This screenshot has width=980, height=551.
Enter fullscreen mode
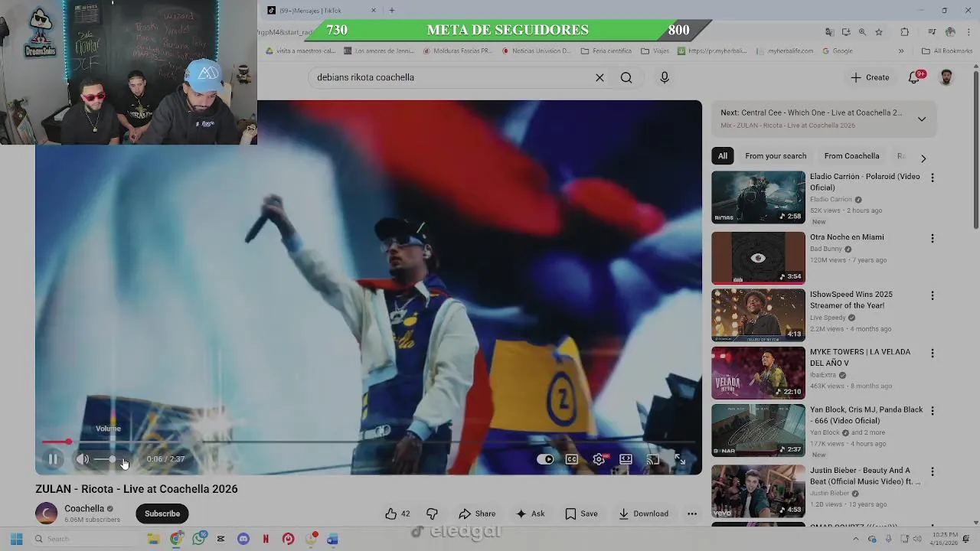679,459
